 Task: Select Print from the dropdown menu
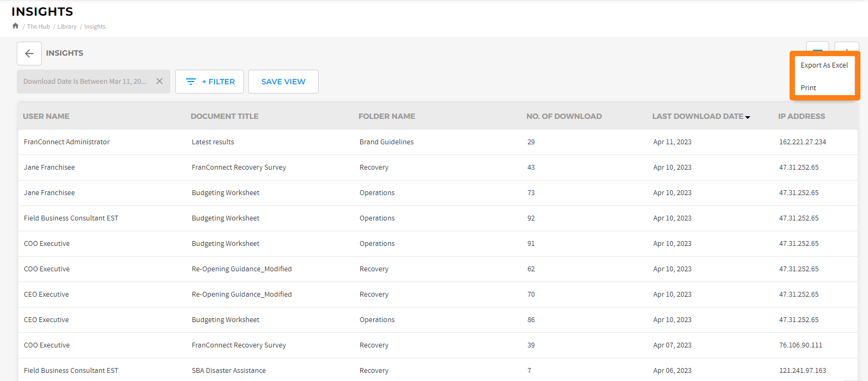tap(809, 88)
